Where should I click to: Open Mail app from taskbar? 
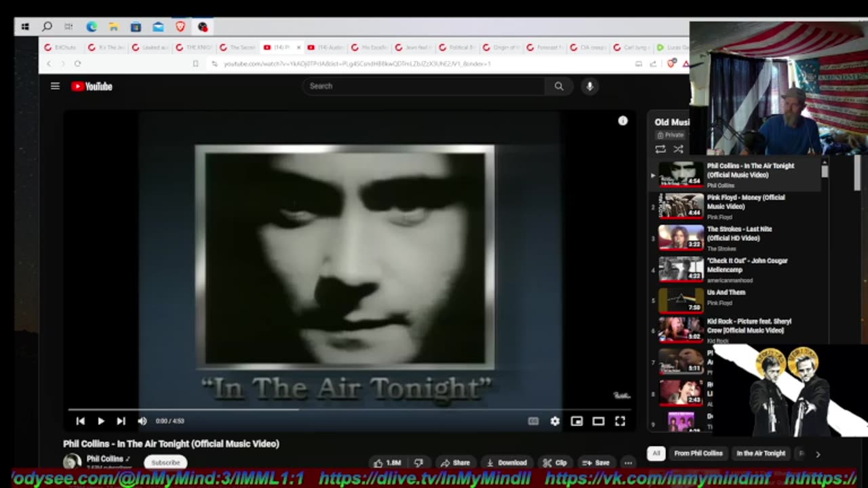click(158, 27)
